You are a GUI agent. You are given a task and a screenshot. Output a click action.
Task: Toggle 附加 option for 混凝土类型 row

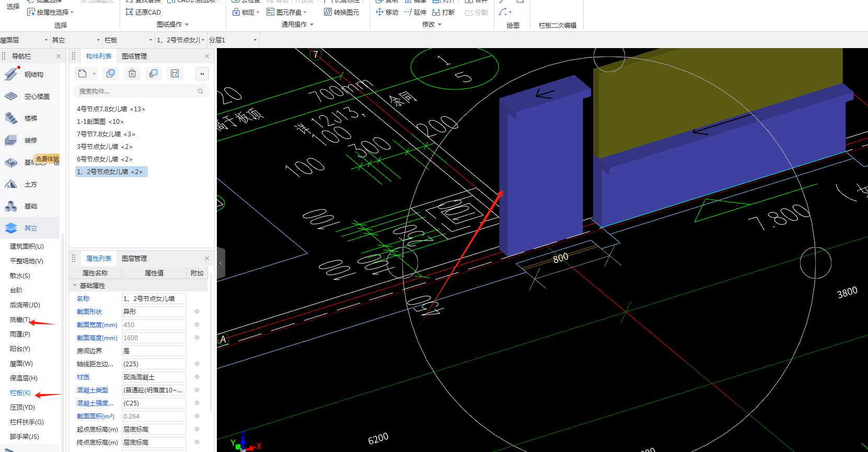click(x=197, y=390)
